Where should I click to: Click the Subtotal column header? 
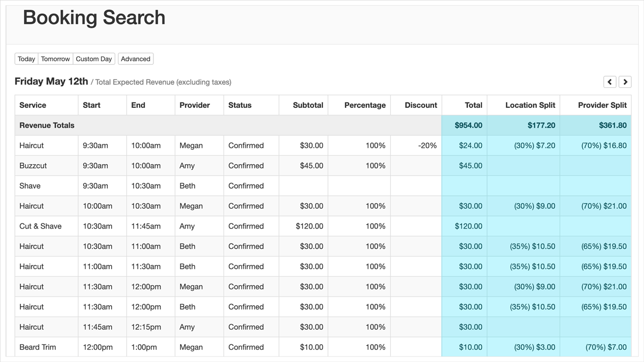coord(308,105)
